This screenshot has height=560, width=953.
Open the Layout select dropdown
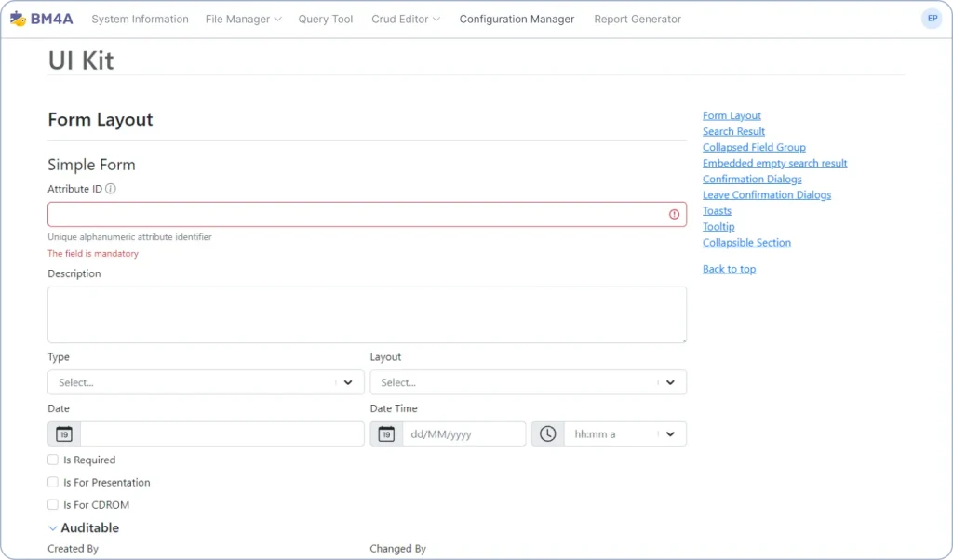(x=529, y=382)
